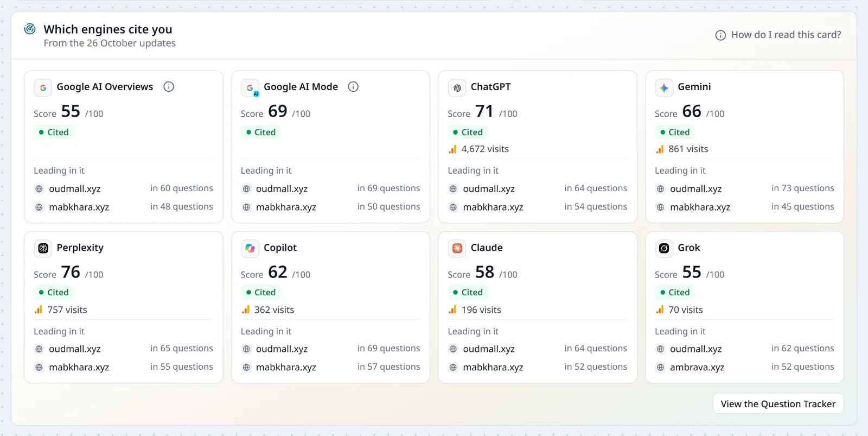868x436 pixels.
Task: Select oudmall.xyz in Google AI Overviews card
Action: click(x=75, y=189)
